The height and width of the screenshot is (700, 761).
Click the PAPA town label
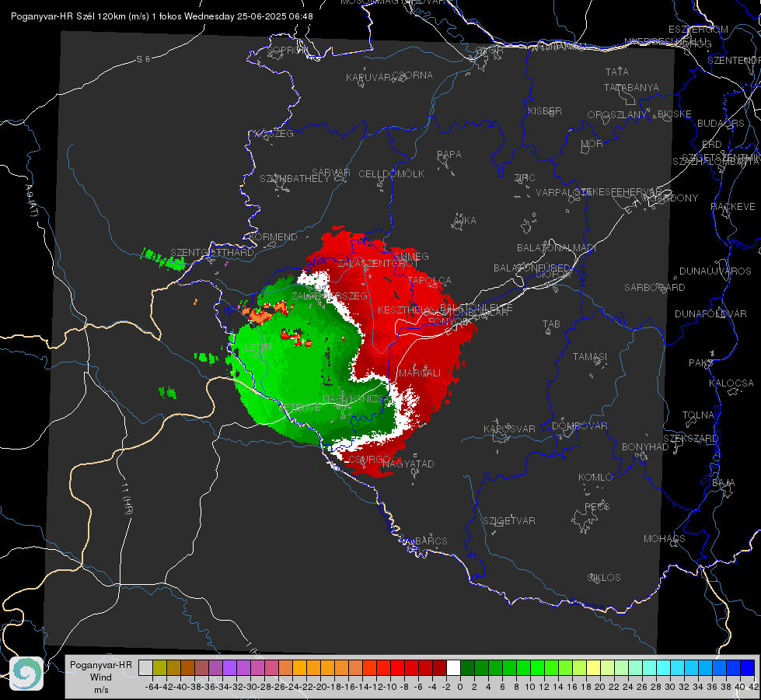pos(449,155)
